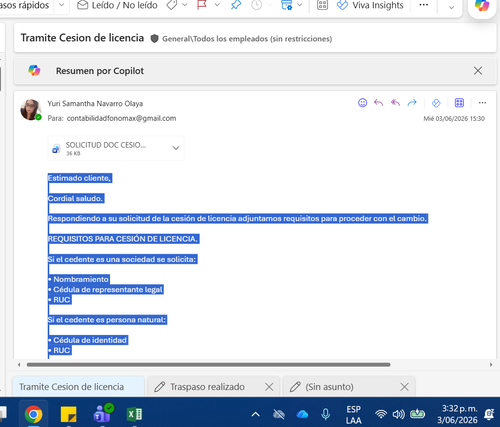This screenshot has width=500, height=427.
Task: Pin the message with the pin icon
Action: pos(236,5)
